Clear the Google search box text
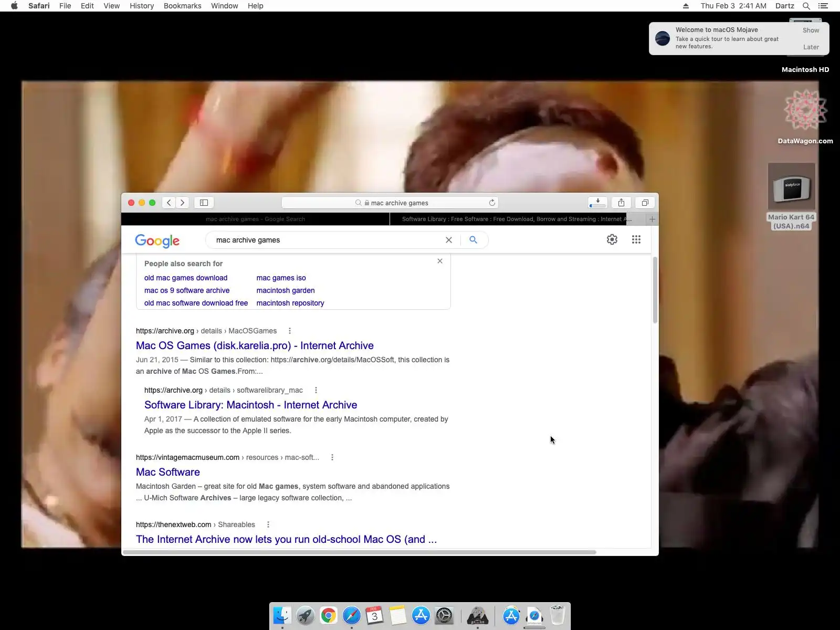Image resolution: width=840 pixels, height=630 pixels. coord(449,240)
